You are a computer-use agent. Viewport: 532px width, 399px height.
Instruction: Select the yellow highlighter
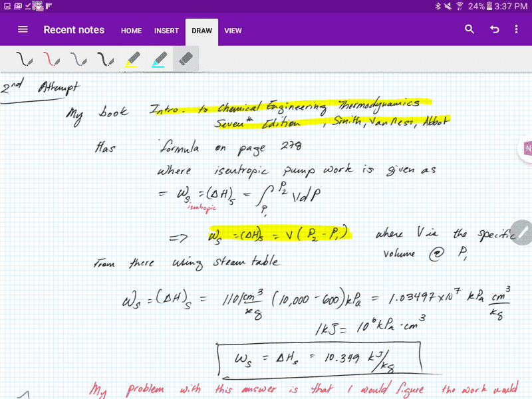click(132, 59)
